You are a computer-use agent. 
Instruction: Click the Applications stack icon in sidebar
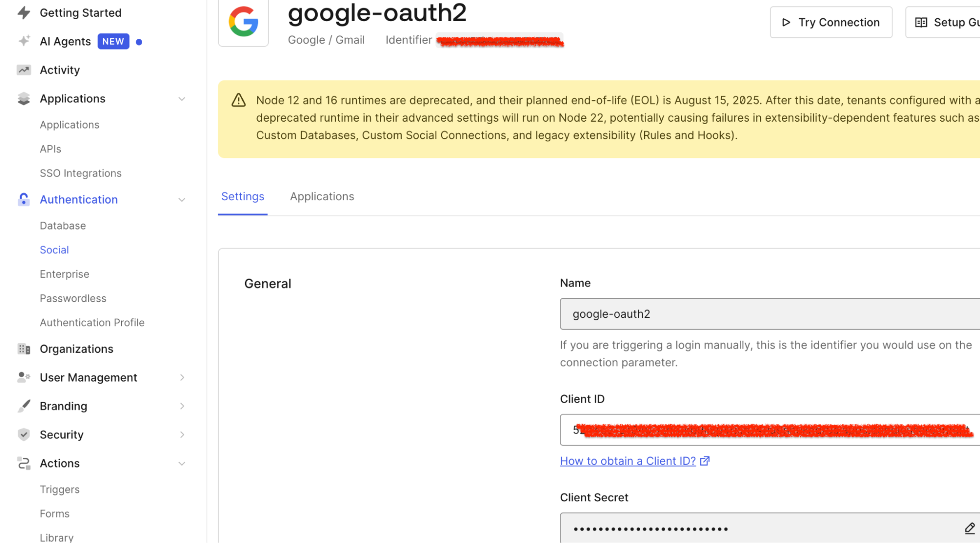[24, 98]
